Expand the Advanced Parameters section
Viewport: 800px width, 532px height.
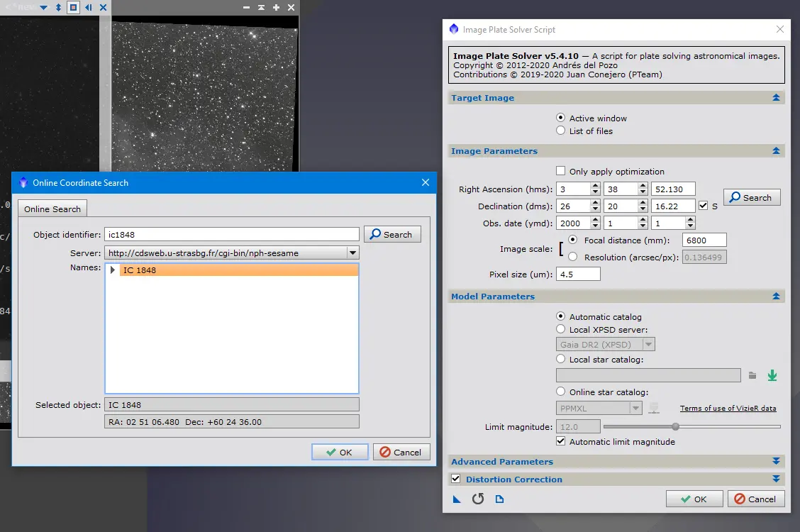(776, 461)
